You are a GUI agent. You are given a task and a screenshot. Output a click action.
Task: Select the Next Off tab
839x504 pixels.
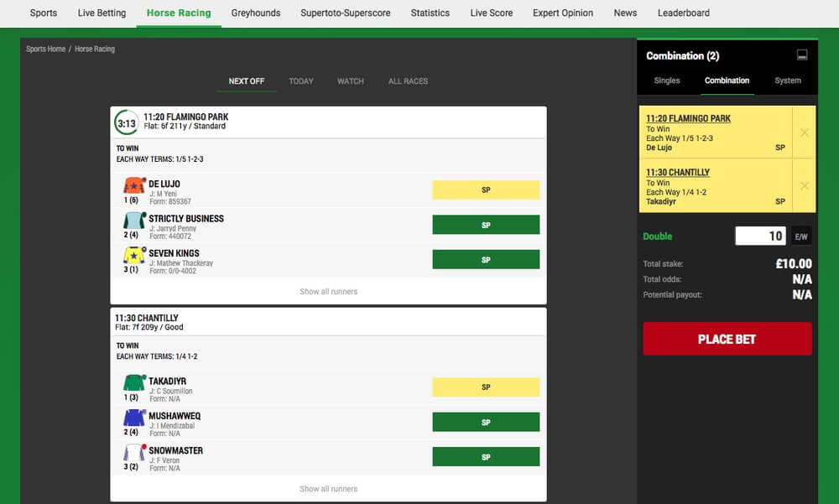(247, 81)
